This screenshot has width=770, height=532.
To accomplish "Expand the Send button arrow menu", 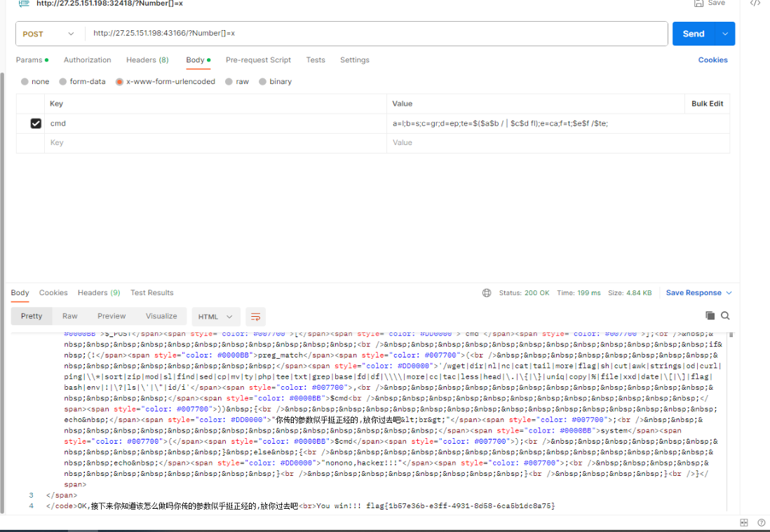I will [x=725, y=34].
